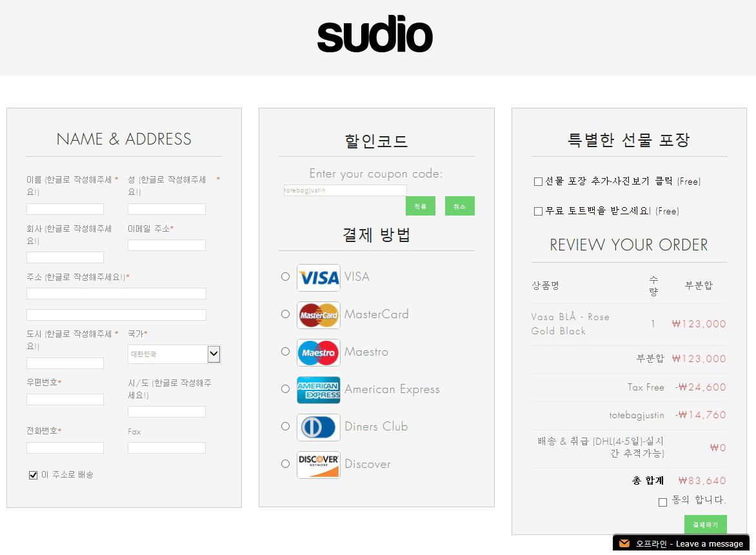
Task: Click the REVIEW YOUR ORDER heading
Action: [x=629, y=245]
